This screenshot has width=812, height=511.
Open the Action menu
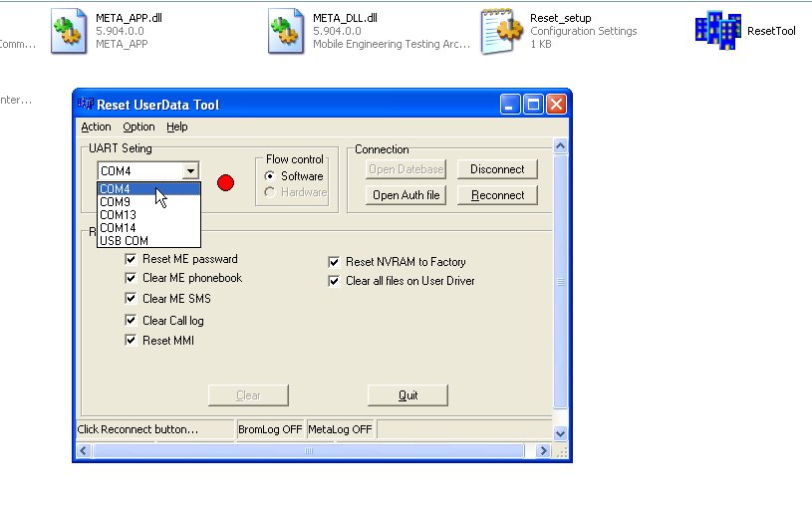click(96, 127)
